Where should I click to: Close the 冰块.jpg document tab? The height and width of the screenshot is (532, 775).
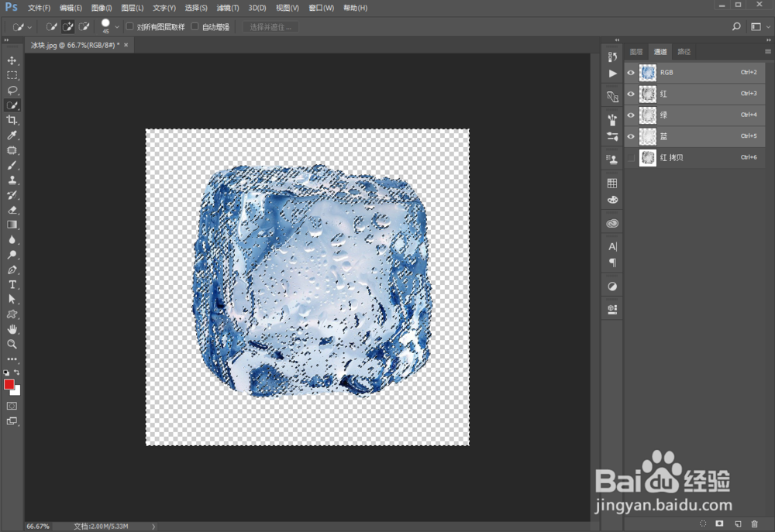(x=126, y=44)
